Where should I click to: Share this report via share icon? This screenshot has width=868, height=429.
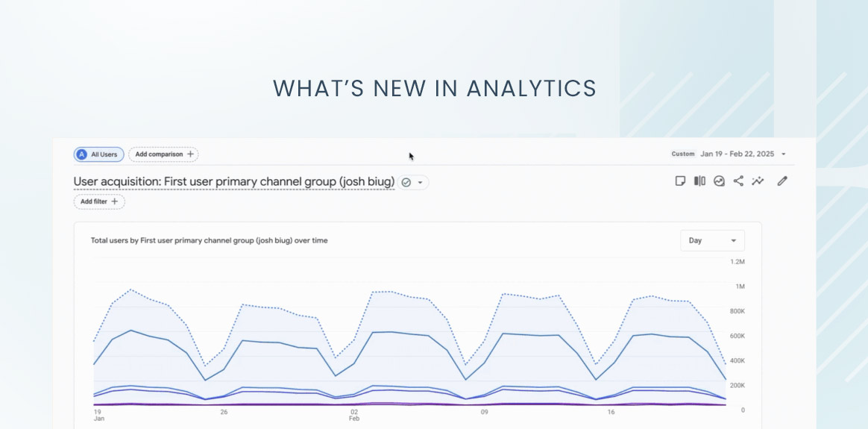pos(738,181)
